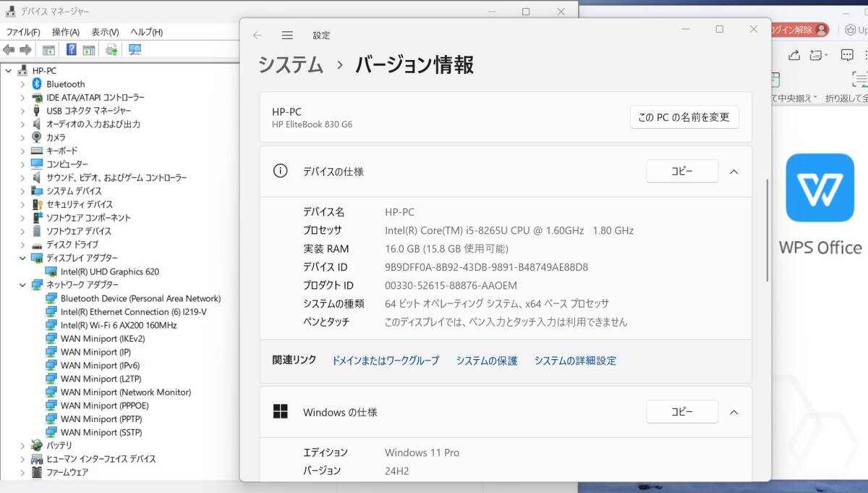Click コピー in the Windows の仕様 section
Screen dimensions: 868x493
(682, 412)
